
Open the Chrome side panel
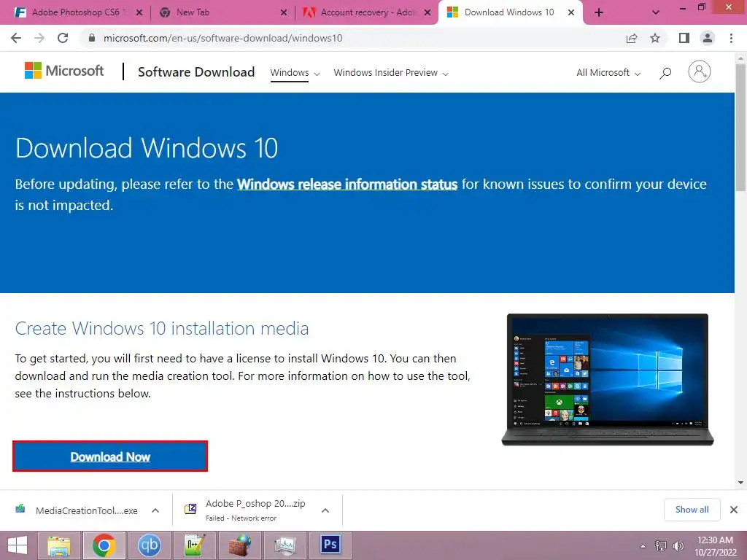(684, 38)
